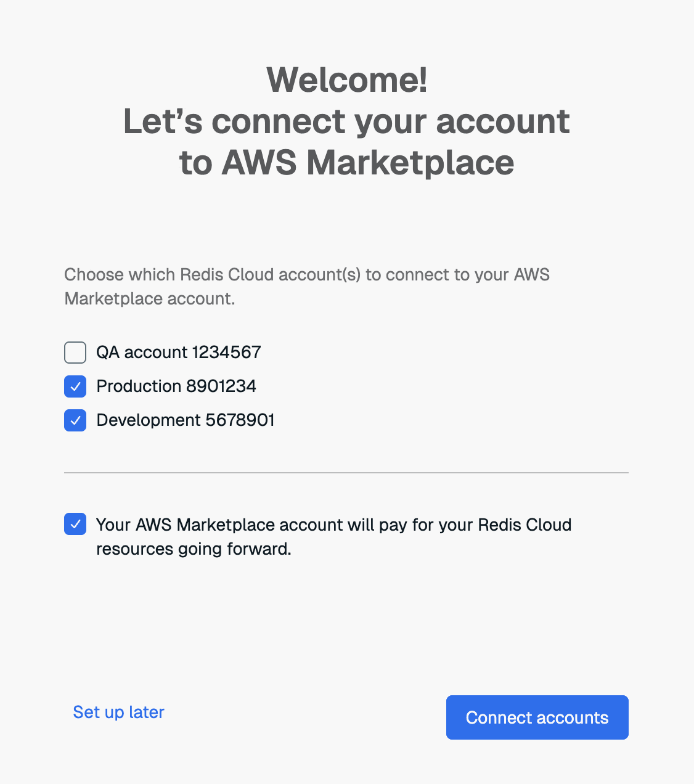Deselect the Development 5678901 checkbox
The width and height of the screenshot is (694, 784).
click(x=75, y=420)
